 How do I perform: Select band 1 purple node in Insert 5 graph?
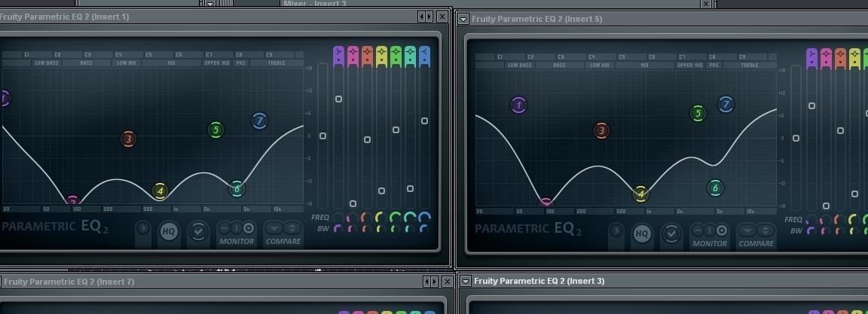518,105
